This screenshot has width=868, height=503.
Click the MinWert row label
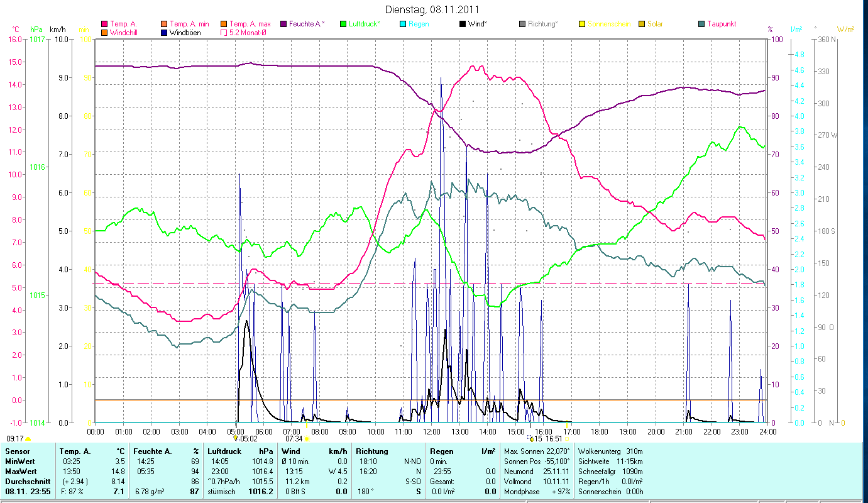pos(19,462)
